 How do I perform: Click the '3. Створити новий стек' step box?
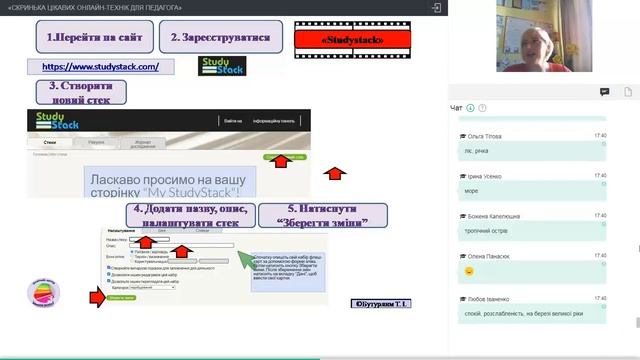click(x=81, y=93)
